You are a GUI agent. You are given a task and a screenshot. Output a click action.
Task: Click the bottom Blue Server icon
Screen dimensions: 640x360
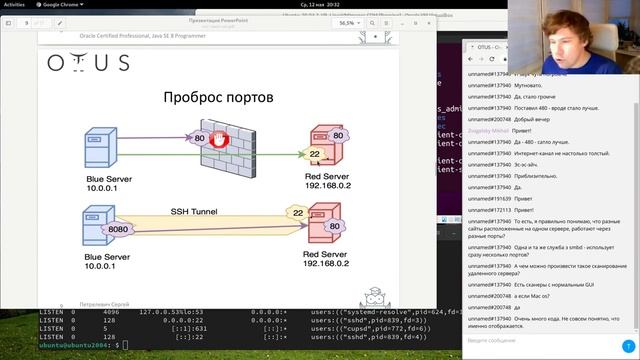click(98, 225)
